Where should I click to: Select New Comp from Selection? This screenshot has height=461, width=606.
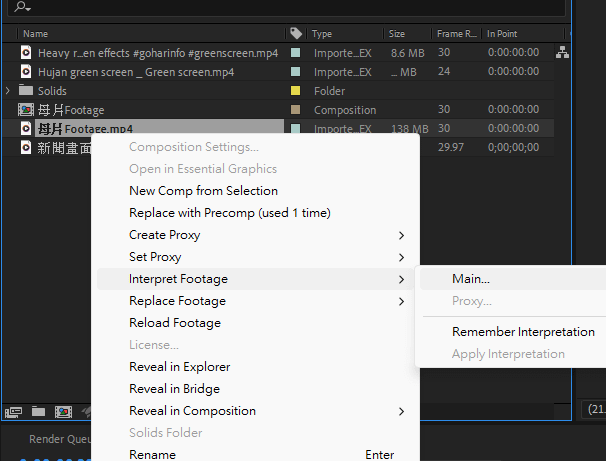coord(203,191)
